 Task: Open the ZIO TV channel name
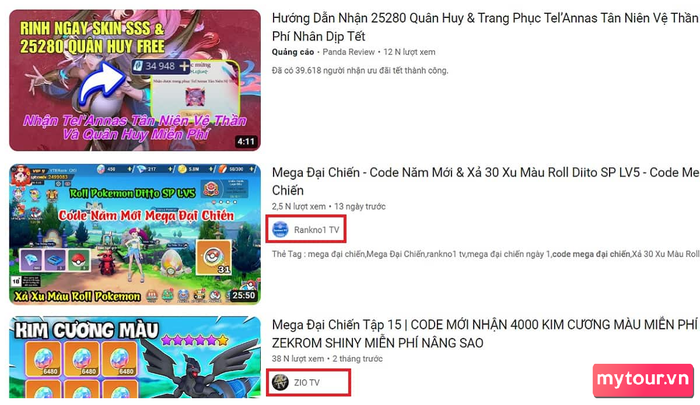pos(307,383)
